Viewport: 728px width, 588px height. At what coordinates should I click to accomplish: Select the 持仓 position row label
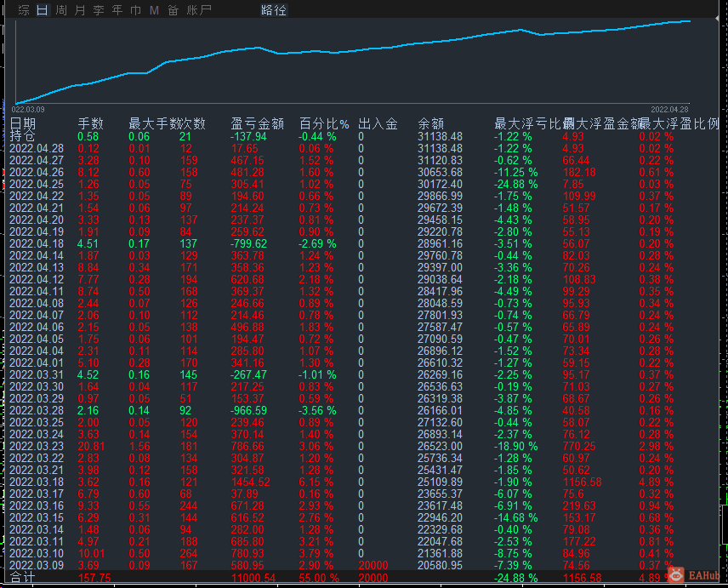[22, 136]
